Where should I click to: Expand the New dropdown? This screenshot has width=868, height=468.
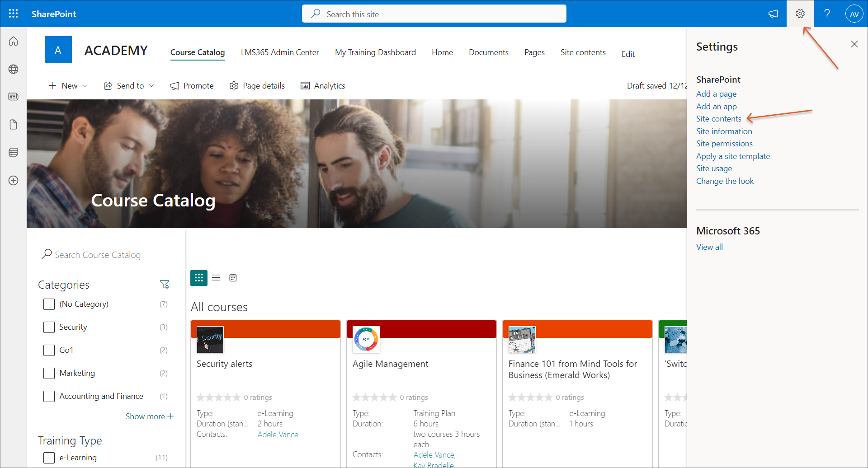(68, 86)
